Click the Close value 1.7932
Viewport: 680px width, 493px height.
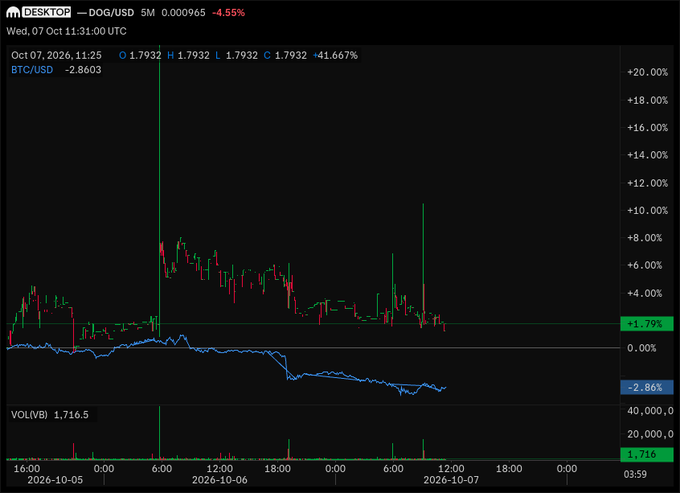[x=291, y=56]
